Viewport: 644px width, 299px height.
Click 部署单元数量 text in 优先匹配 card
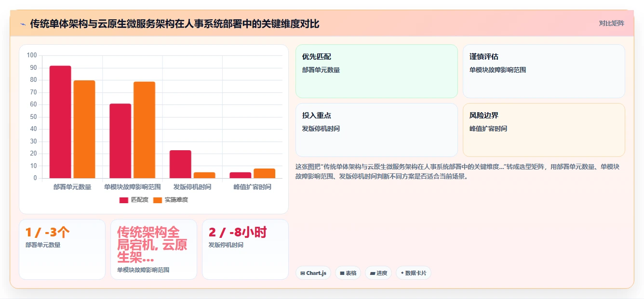point(321,70)
